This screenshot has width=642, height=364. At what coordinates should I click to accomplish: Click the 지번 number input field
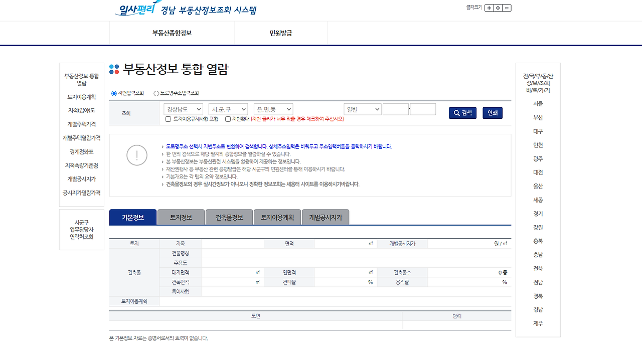(396, 109)
